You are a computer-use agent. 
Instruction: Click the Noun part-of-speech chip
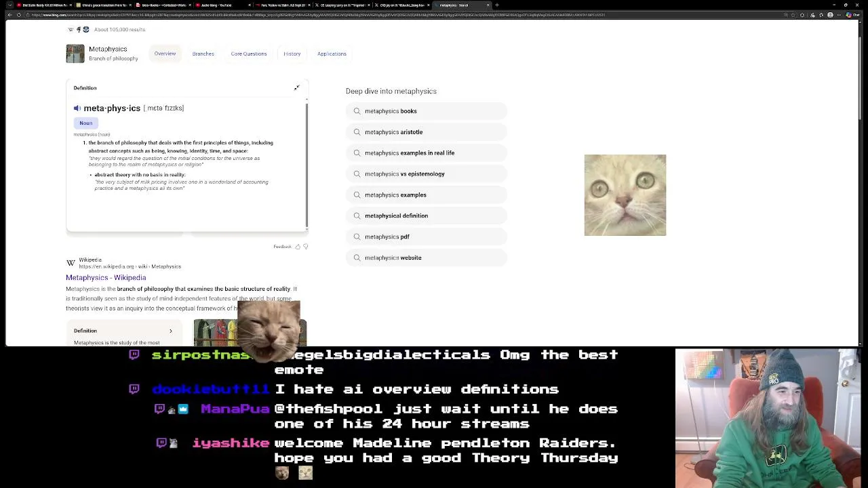click(x=85, y=123)
